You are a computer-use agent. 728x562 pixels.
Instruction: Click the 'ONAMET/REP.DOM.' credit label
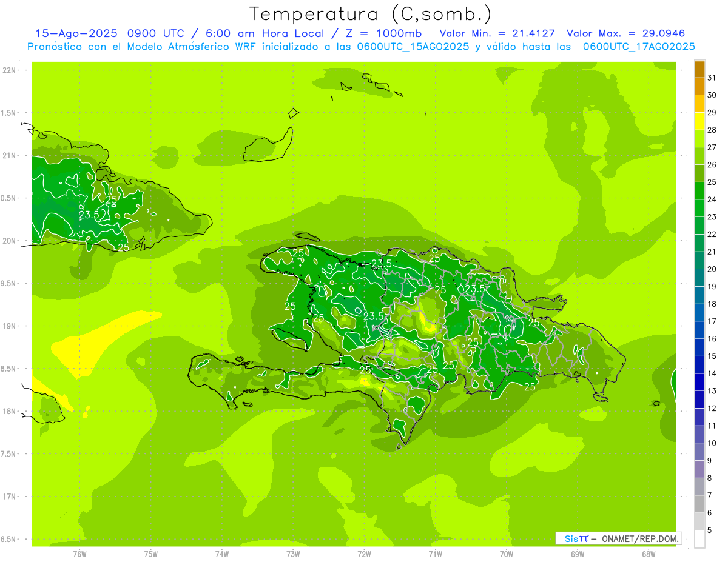pyautogui.click(x=641, y=538)
